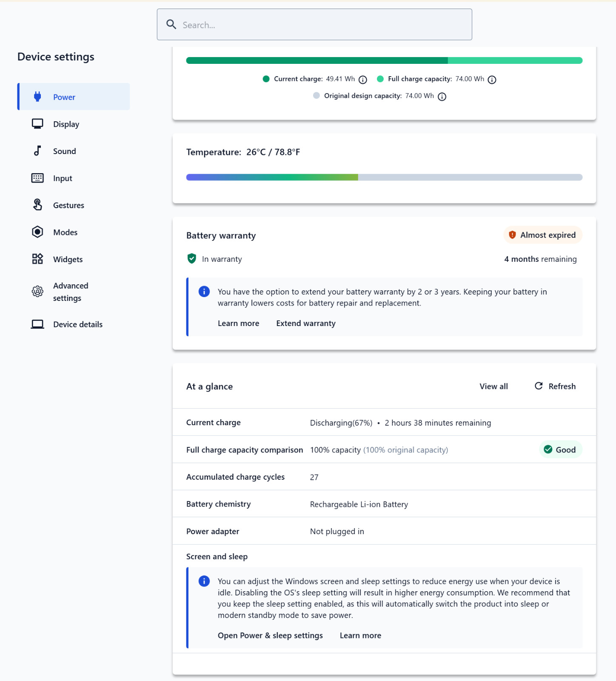The height and width of the screenshot is (681, 616).
Task: Open Power & sleep settings link
Action: tap(270, 635)
